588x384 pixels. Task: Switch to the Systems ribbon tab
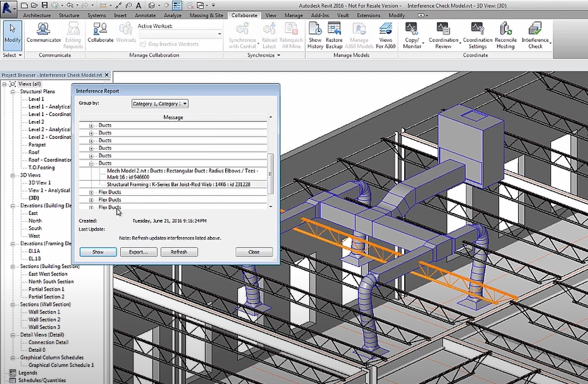[x=96, y=15]
